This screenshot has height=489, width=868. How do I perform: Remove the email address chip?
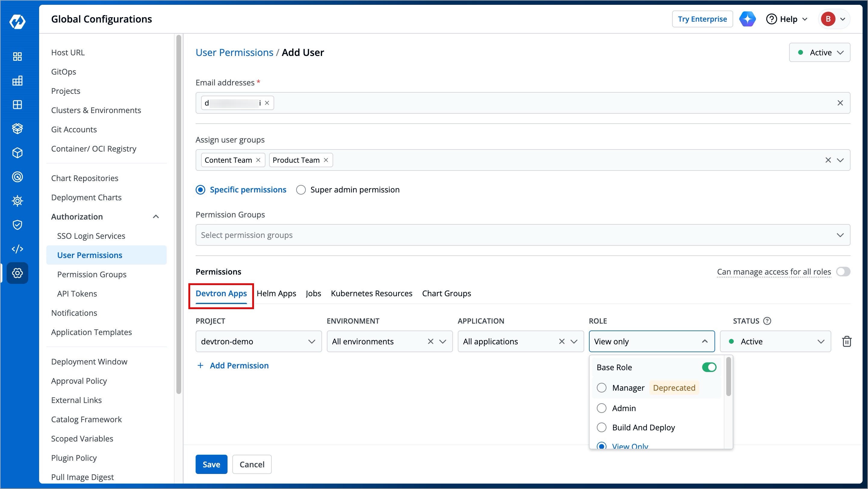(x=267, y=103)
